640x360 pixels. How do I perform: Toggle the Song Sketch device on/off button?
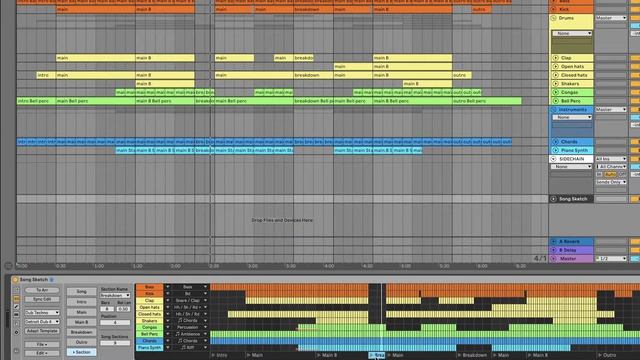(15, 280)
